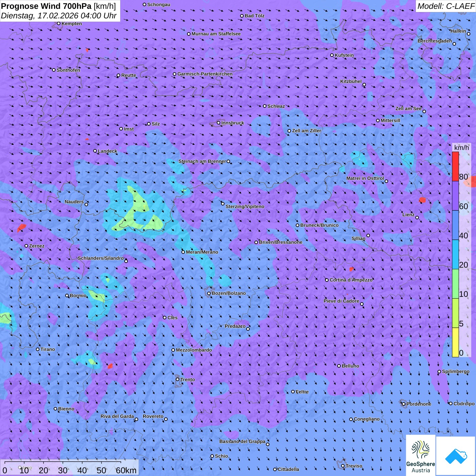This screenshot has width=476, height=476.
Task: Click the Zell am Ziller label
Action: (306, 131)
